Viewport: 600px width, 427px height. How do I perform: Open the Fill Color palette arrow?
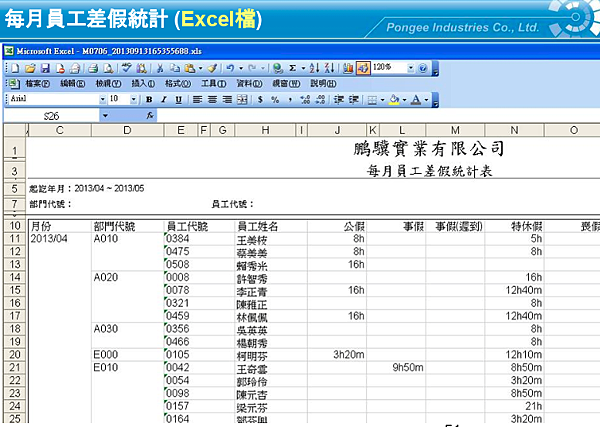[404, 100]
